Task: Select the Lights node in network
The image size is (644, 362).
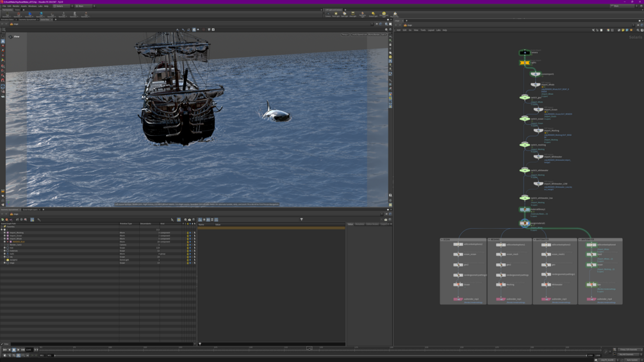Action: click(x=524, y=63)
